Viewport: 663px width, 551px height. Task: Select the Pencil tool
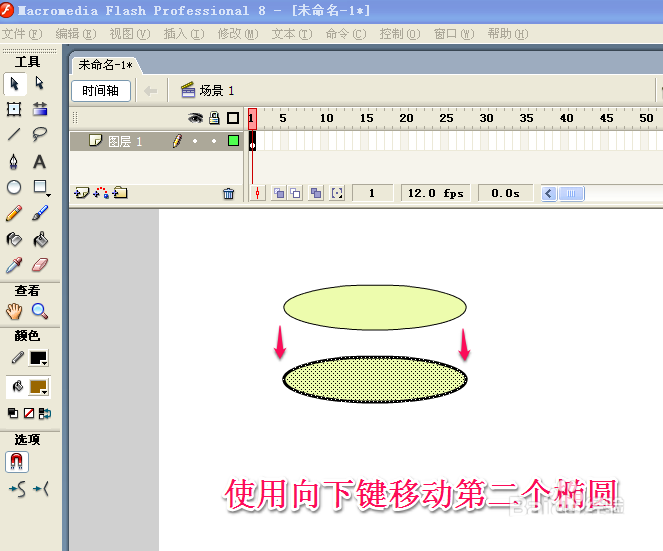click(x=14, y=213)
